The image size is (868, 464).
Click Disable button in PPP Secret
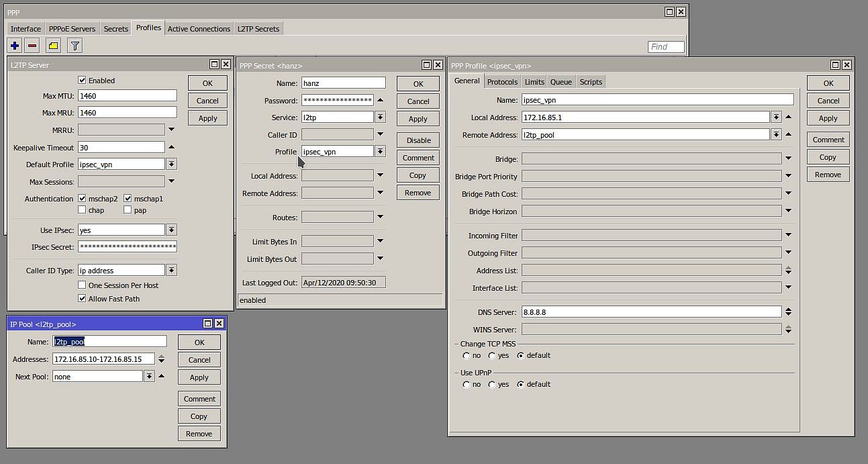tap(418, 140)
